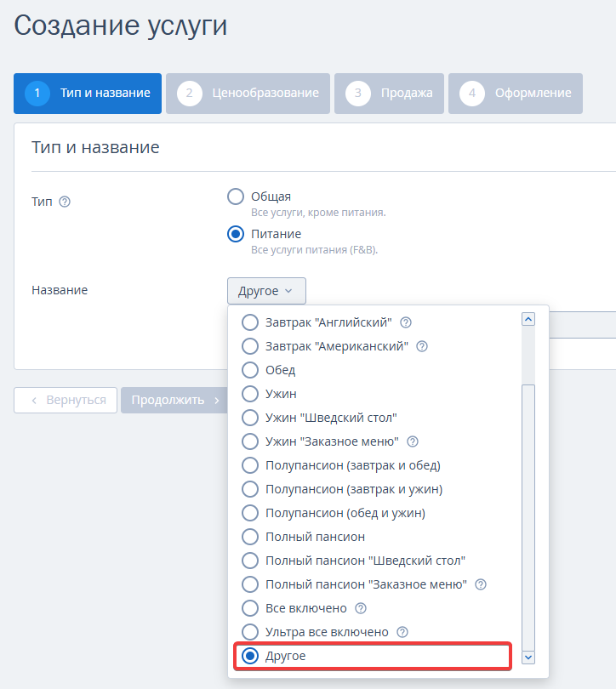This screenshot has width=616, height=689.
Task: Open help icon for Завтрак "Английский"
Action: pos(406,322)
